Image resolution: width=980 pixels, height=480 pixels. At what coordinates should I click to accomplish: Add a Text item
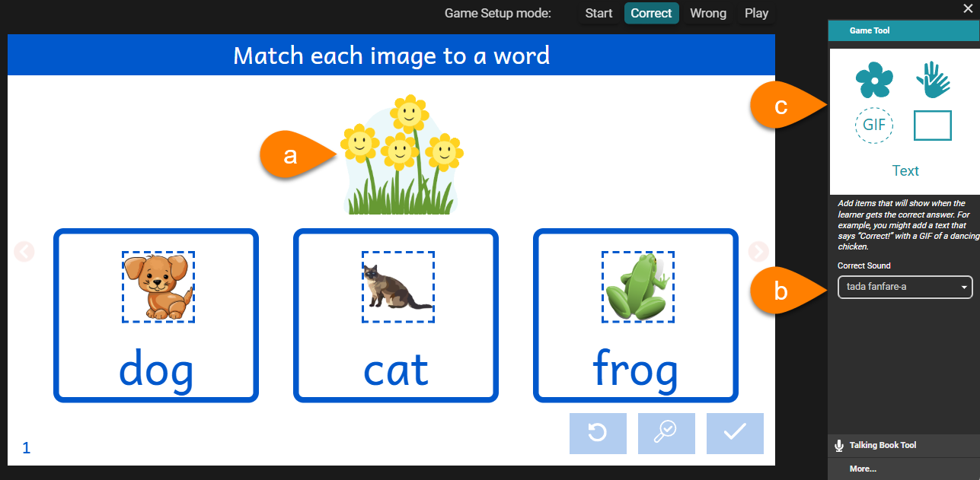coord(905,170)
